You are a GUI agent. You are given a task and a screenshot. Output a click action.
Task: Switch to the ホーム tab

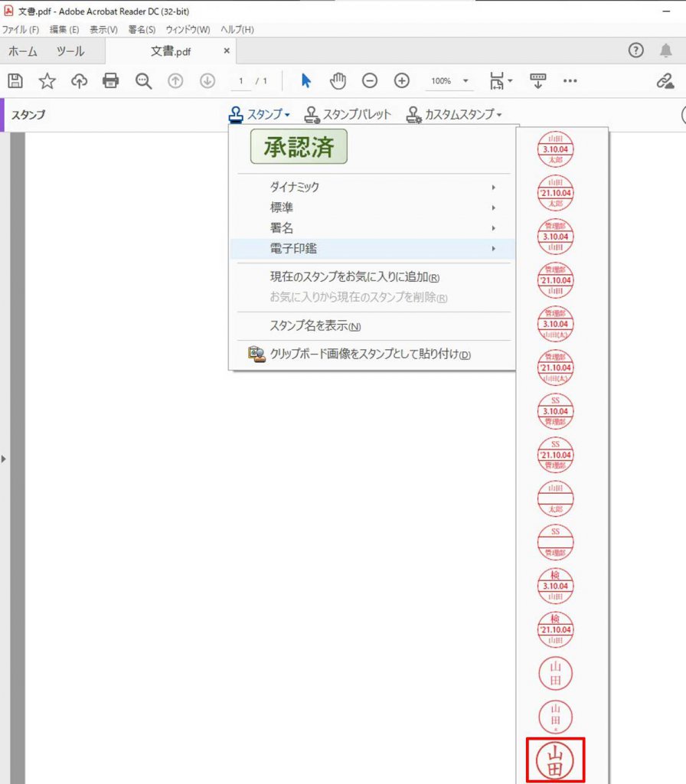click(x=23, y=51)
